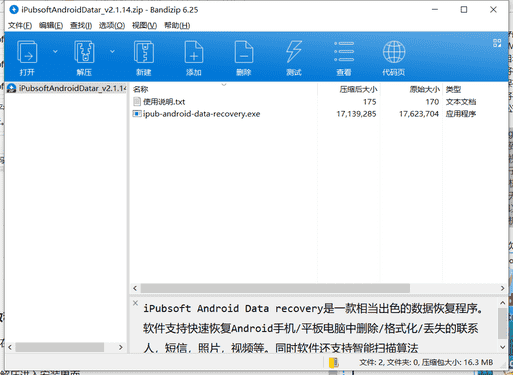Click the 删除 (Delete) file icon
The width and height of the screenshot is (513, 375).
[244, 52]
